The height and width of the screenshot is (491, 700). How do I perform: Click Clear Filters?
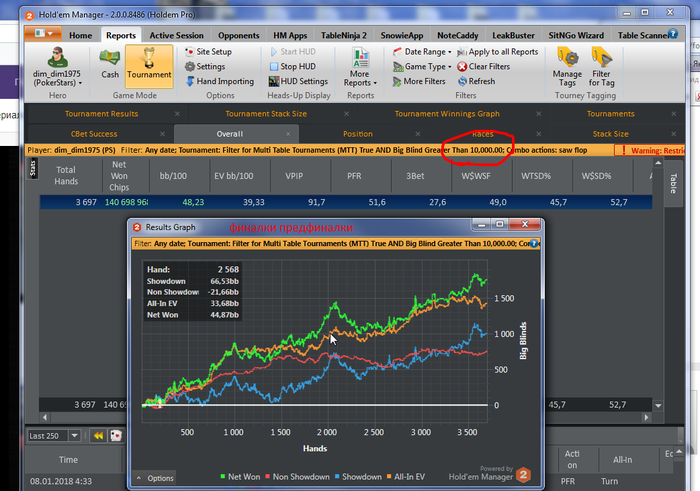484,67
